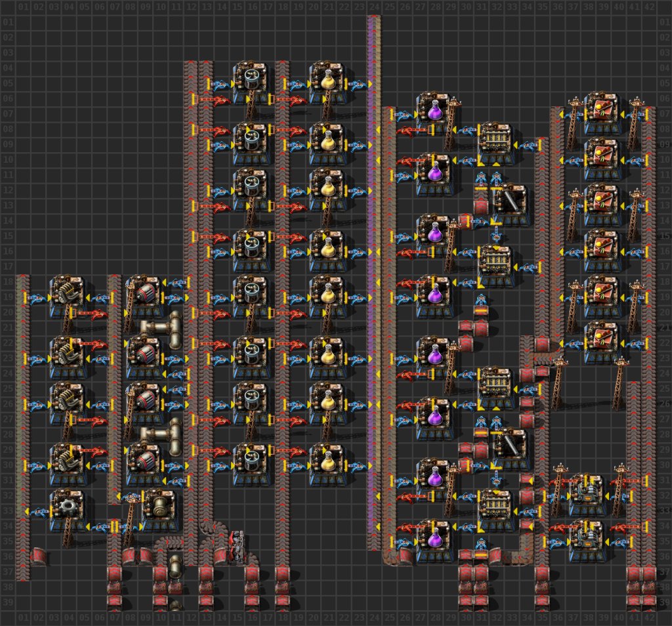The width and height of the screenshot is (672, 626).
Task: Select the yellow-barred machine on row 33
Action: pos(496,512)
